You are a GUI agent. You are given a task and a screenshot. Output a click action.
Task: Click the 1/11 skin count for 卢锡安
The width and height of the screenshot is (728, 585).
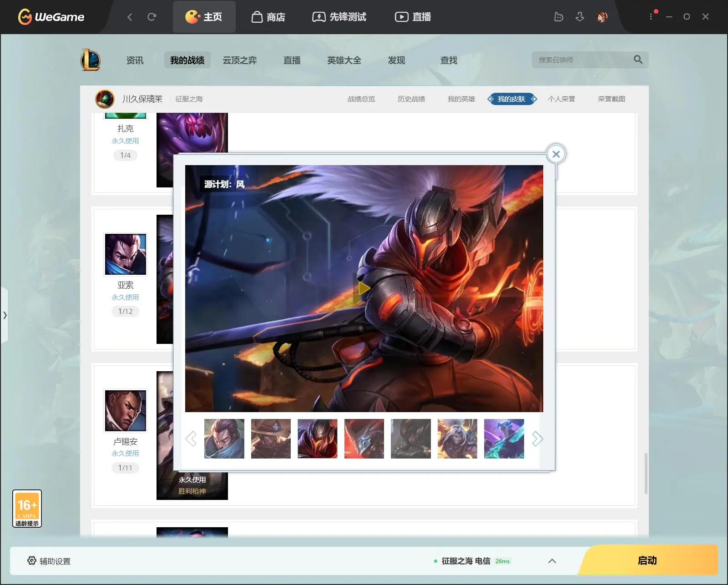click(x=126, y=468)
